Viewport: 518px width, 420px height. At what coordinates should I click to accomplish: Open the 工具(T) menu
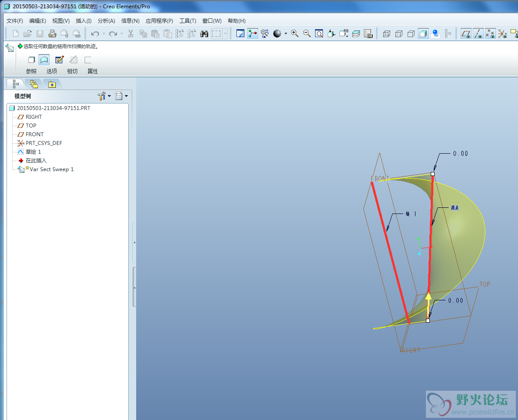point(188,21)
